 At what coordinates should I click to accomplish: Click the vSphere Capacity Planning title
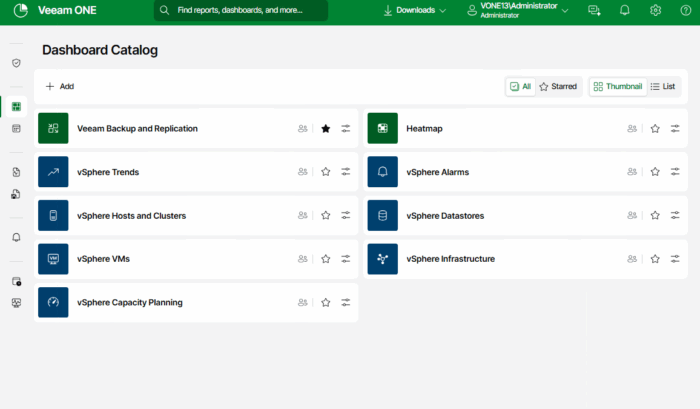point(130,302)
